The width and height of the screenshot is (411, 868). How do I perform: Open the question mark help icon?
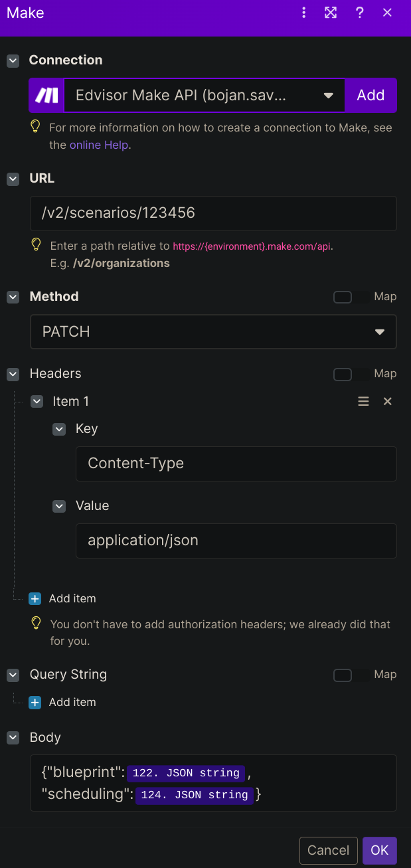(x=360, y=13)
